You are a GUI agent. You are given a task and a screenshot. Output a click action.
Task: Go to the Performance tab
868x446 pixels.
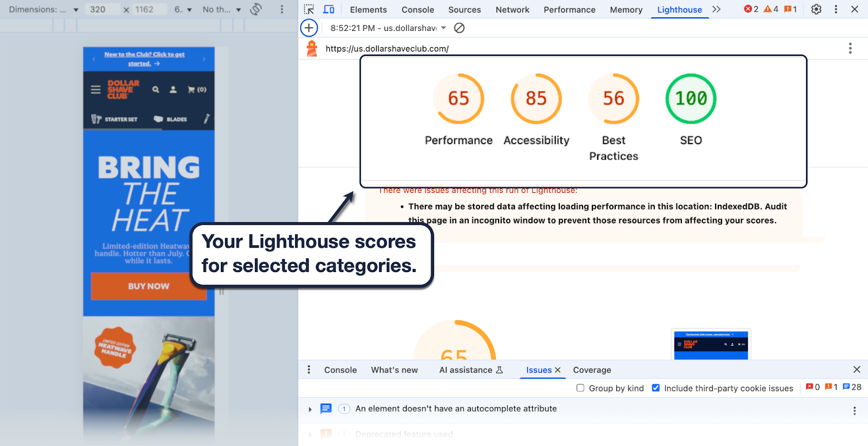pos(569,10)
